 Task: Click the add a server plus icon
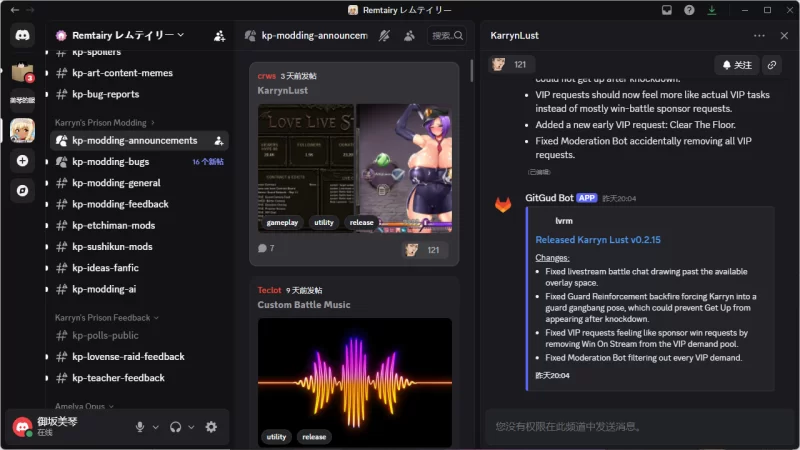click(22, 161)
